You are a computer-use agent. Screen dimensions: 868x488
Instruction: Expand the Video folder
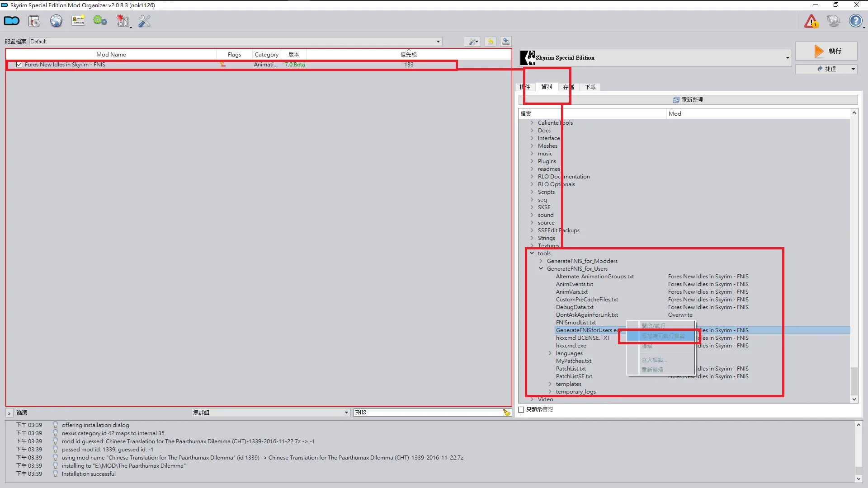532,399
